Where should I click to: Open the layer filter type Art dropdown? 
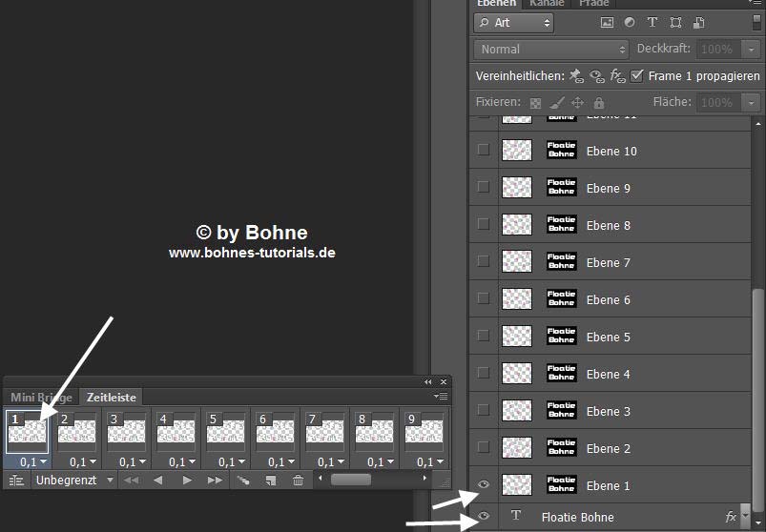pyautogui.click(x=513, y=22)
